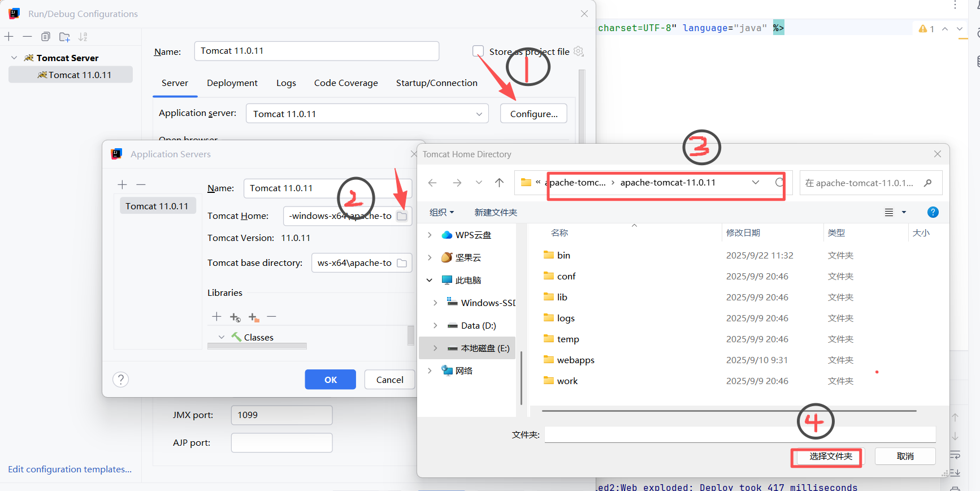The width and height of the screenshot is (980, 491).
Task: Collapse 此电脑 in navigation tree
Action: pyautogui.click(x=430, y=280)
